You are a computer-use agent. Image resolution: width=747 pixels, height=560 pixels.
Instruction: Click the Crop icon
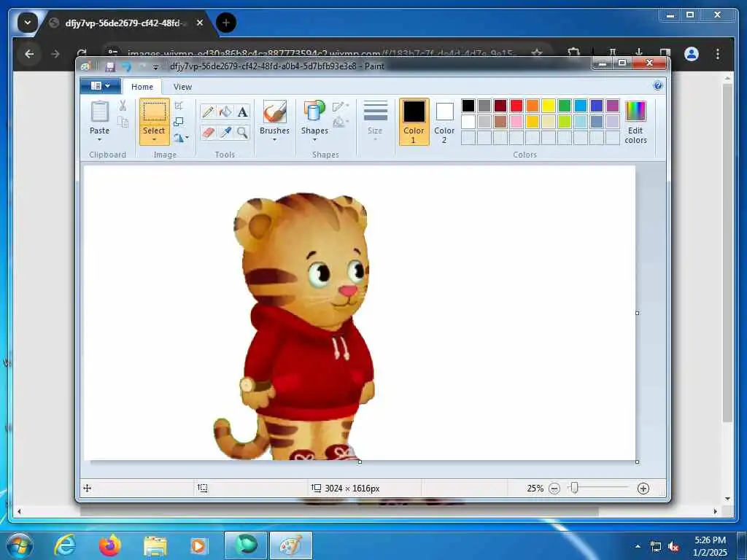point(179,106)
